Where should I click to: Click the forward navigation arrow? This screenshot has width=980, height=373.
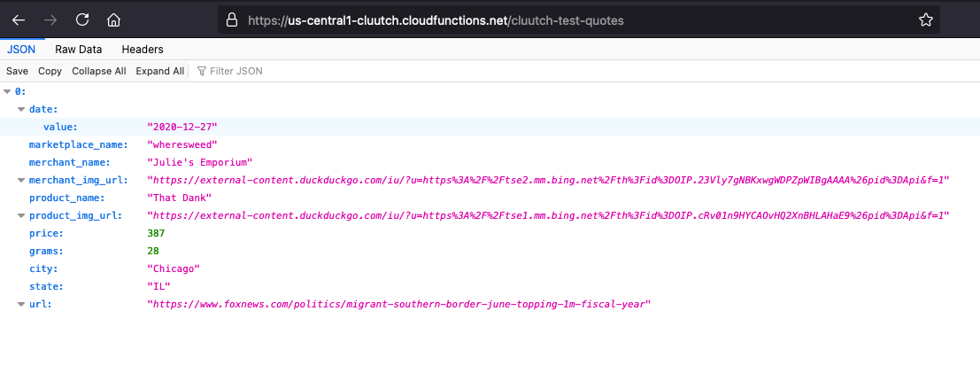coord(50,20)
